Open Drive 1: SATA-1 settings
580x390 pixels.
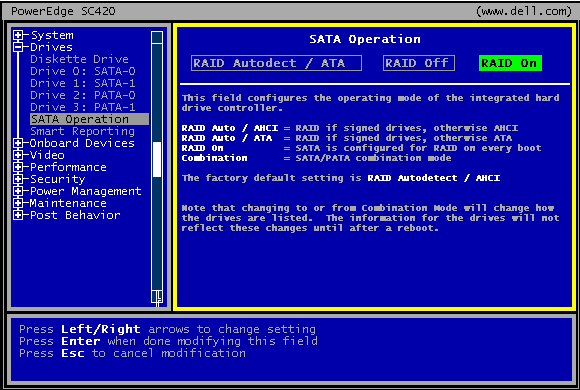pos(83,83)
